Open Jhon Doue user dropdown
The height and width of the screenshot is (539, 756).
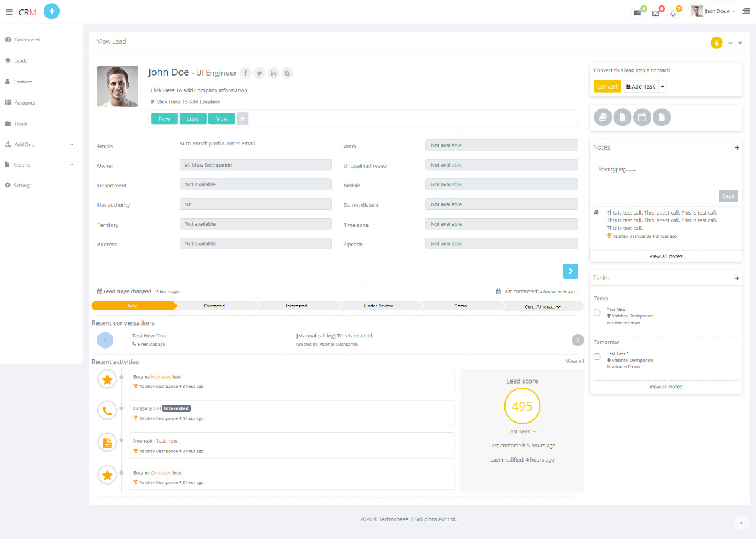(713, 11)
